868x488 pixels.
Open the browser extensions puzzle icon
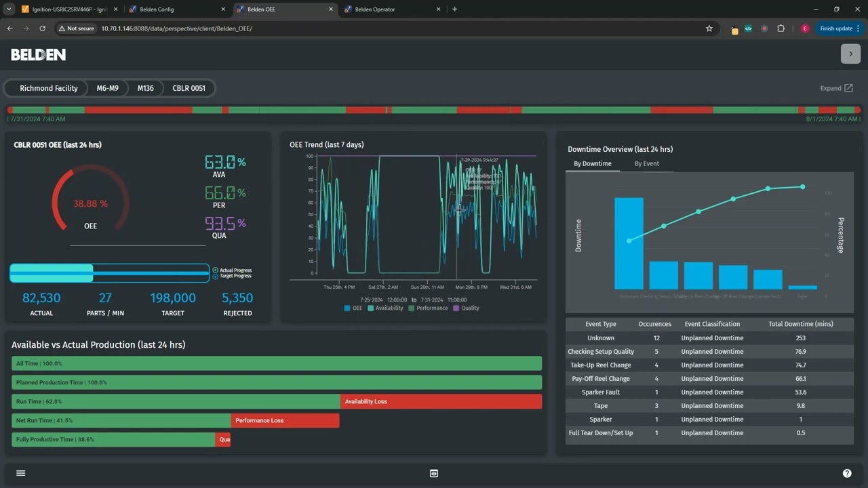781,28
